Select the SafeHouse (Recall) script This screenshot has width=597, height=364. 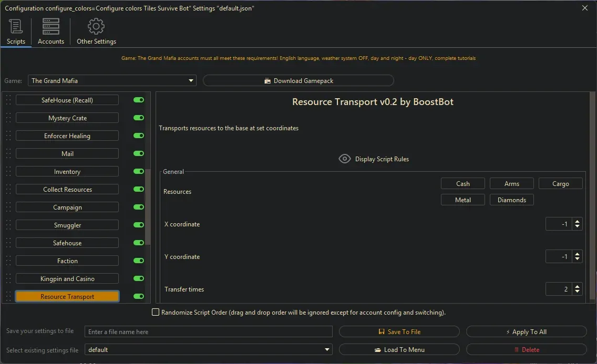(x=67, y=100)
